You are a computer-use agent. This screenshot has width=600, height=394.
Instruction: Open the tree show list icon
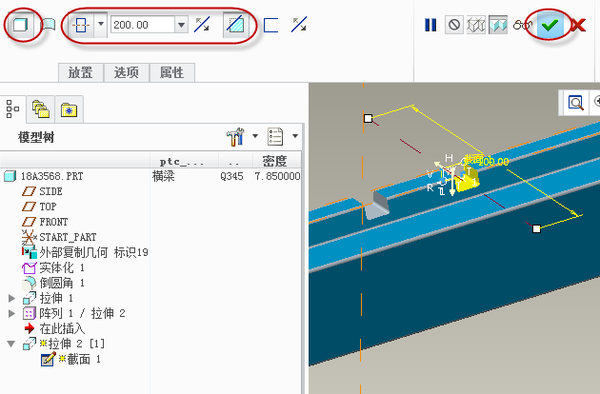[x=276, y=137]
